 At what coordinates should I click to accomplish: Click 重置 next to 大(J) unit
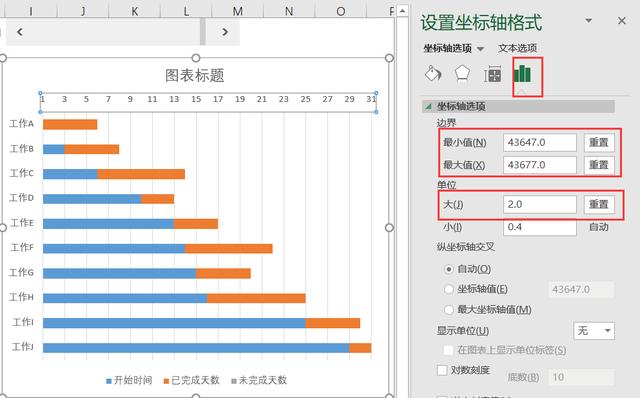(599, 204)
